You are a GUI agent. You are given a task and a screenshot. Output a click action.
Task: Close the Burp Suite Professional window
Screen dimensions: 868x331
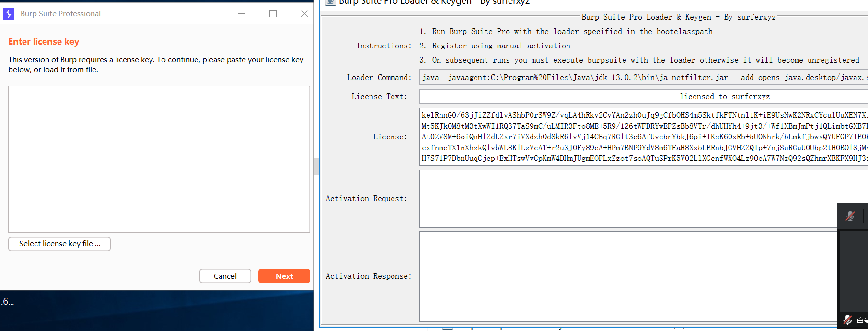click(304, 14)
